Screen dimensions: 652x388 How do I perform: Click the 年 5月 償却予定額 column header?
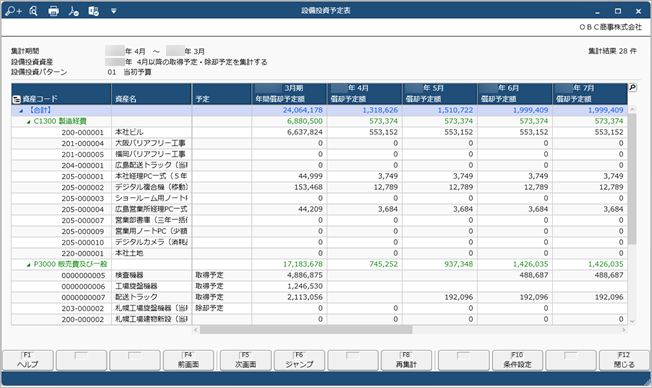(x=440, y=94)
